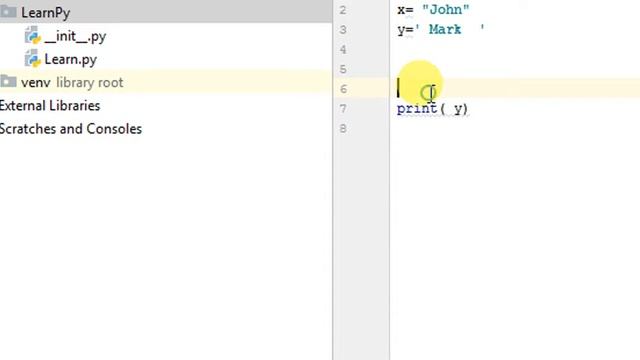Click the "John" string in editor
Image resolution: width=640 pixels, height=360 pixels.
coord(446,10)
